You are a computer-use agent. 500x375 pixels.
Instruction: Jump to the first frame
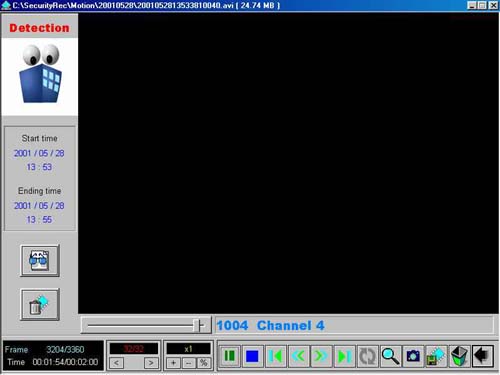click(275, 356)
